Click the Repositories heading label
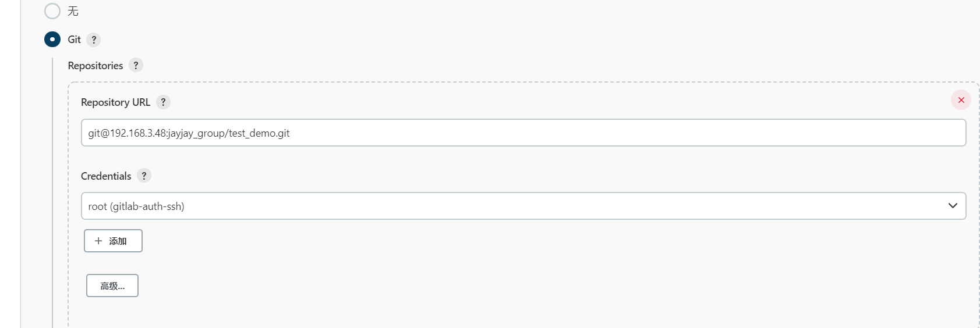 click(x=95, y=66)
